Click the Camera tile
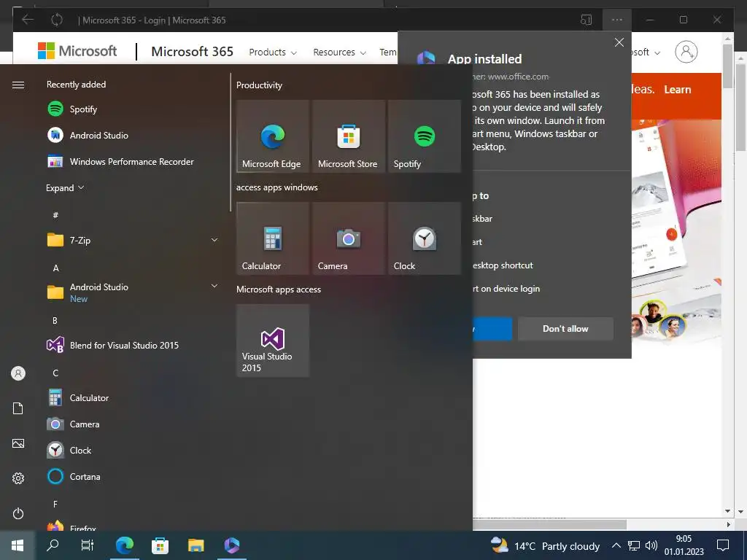 [348, 238]
